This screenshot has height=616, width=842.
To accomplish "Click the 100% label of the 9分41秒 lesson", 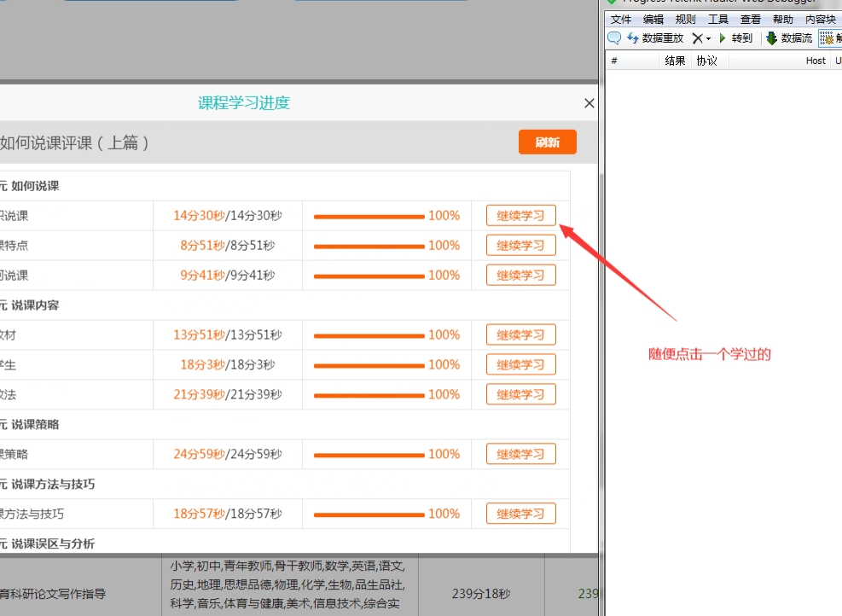I will pos(444,275).
